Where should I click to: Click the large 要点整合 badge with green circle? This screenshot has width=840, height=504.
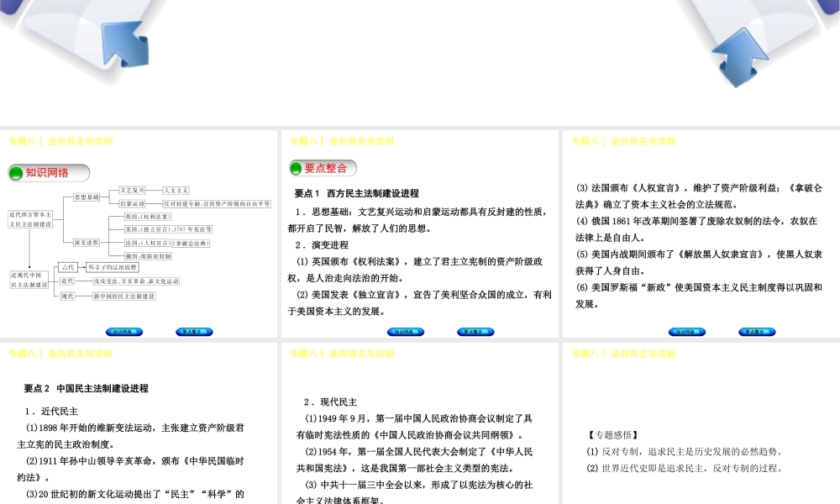[323, 168]
